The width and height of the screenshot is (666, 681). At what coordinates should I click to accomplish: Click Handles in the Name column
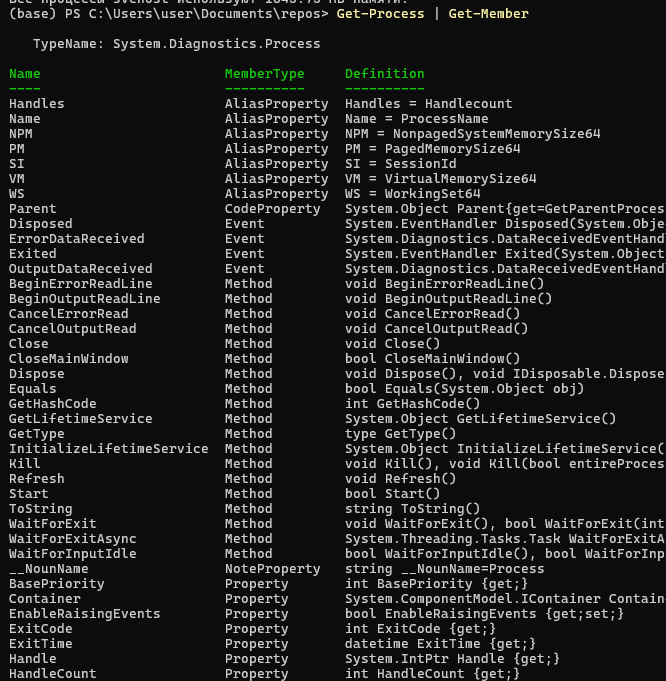click(x=37, y=104)
